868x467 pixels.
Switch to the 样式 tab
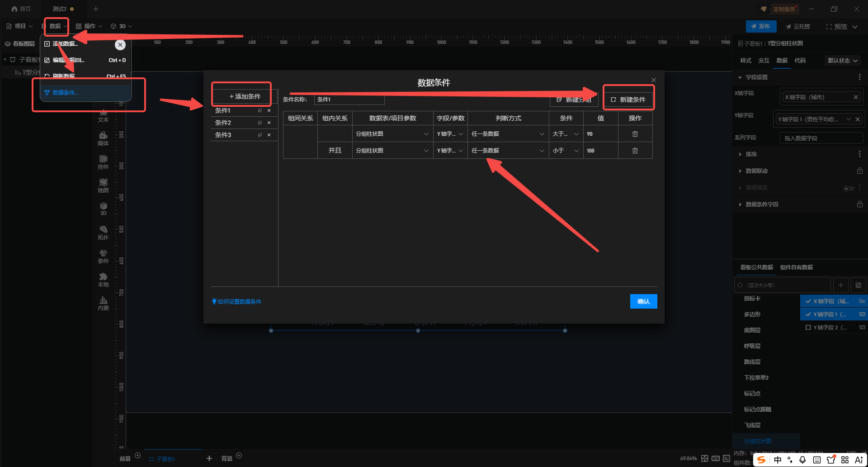[x=745, y=61]
